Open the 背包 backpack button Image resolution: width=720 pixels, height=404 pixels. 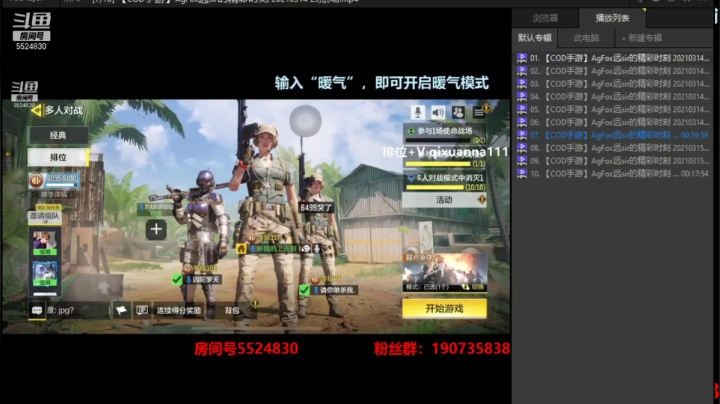click(232, 311)
